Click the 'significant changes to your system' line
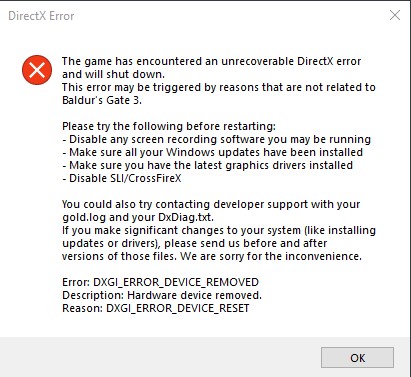The width and height of the screenshot is (411, 377). pyautogui.click(x=219, y=230)
